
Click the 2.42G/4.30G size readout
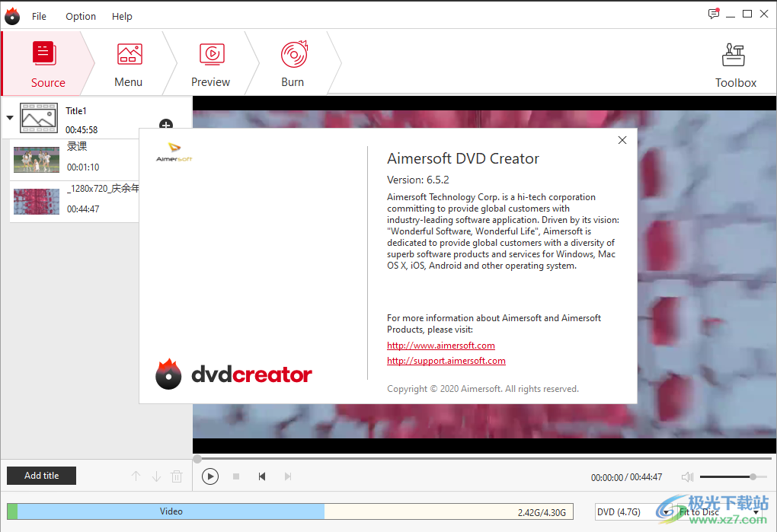point(542,513)
